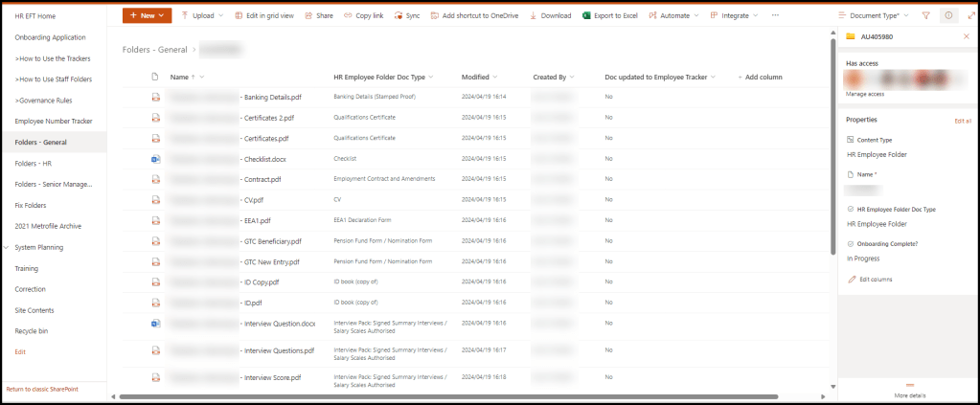Click the file type column header icon
The width and height of the screenshot is (980, 405).
click(x=154, y=77)
